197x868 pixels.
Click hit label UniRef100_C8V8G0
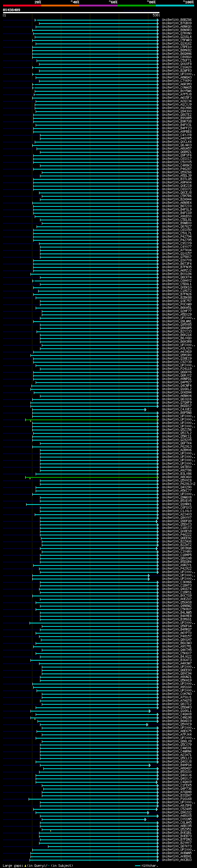pos(177,57)
